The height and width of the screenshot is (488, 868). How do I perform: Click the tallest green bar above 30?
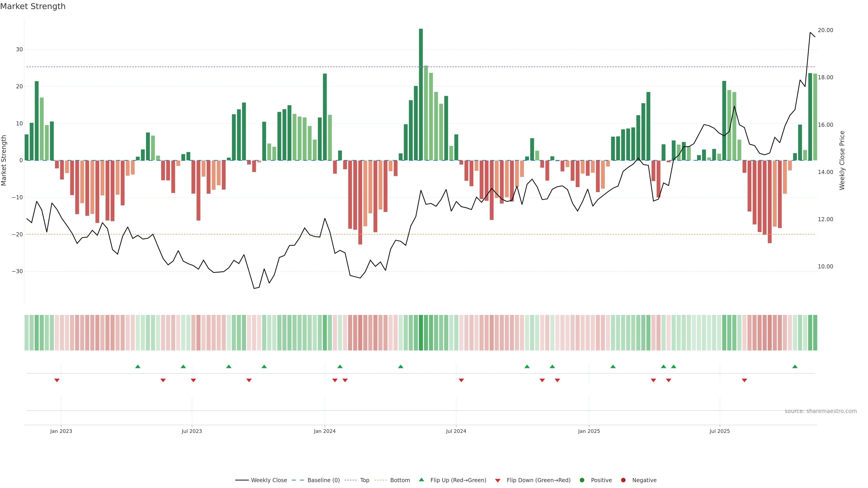click(421, 94)
